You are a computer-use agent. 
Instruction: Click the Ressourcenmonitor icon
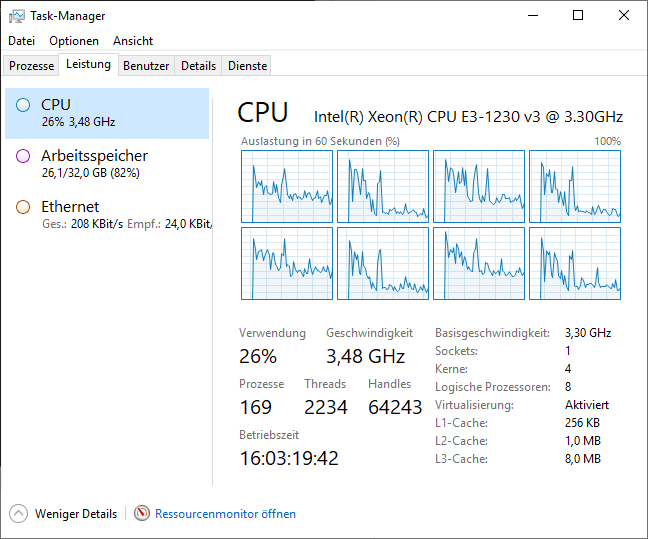click(x=142, y=514)
